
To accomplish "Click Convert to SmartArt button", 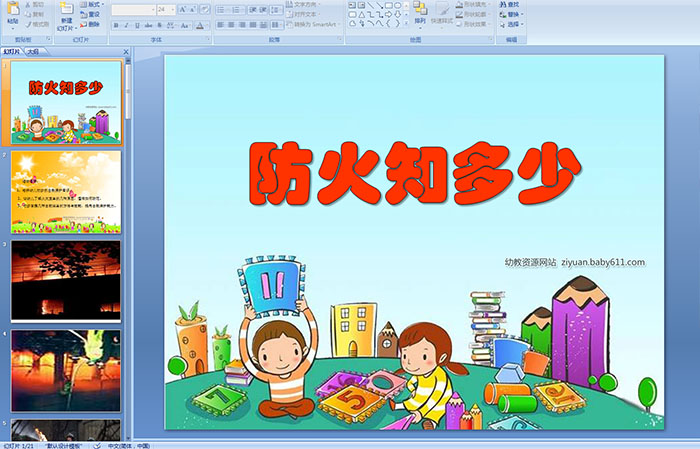I will pyautogui.click(x=313, y=24).
